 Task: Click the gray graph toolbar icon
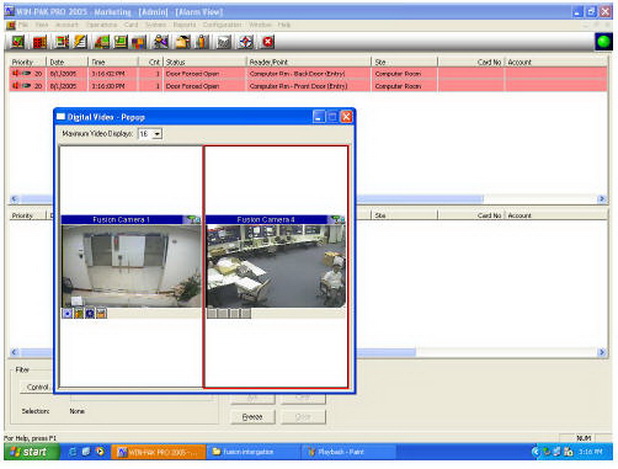[x=224, y=42]
